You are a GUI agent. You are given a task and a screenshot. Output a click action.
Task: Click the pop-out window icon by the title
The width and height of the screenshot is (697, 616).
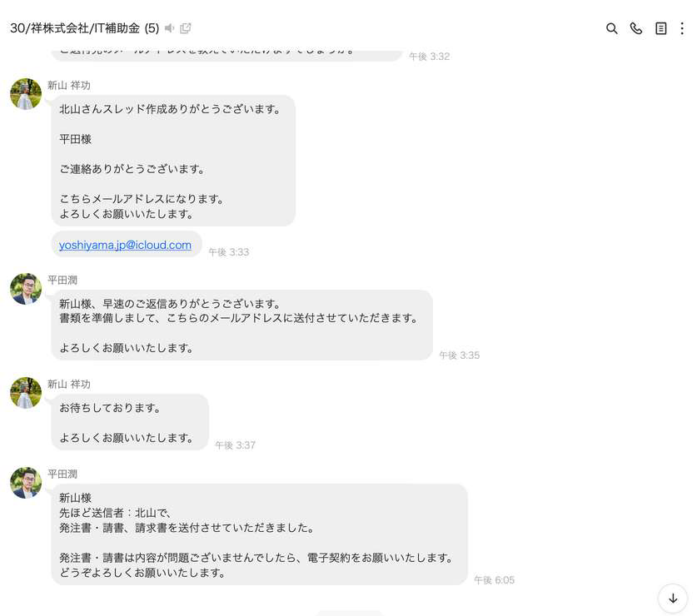pos(186,28)
